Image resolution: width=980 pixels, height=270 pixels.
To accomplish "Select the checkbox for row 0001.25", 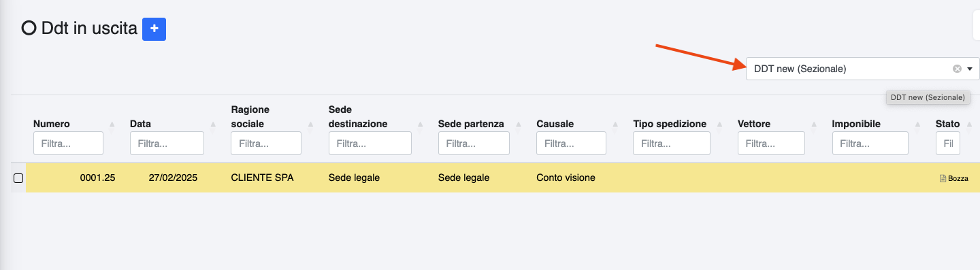I will [x=18, y=178].
